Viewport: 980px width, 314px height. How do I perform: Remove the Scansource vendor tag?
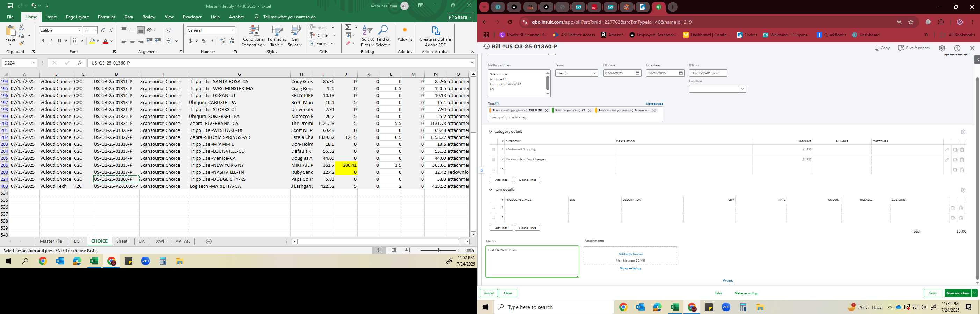coord(654,111)
